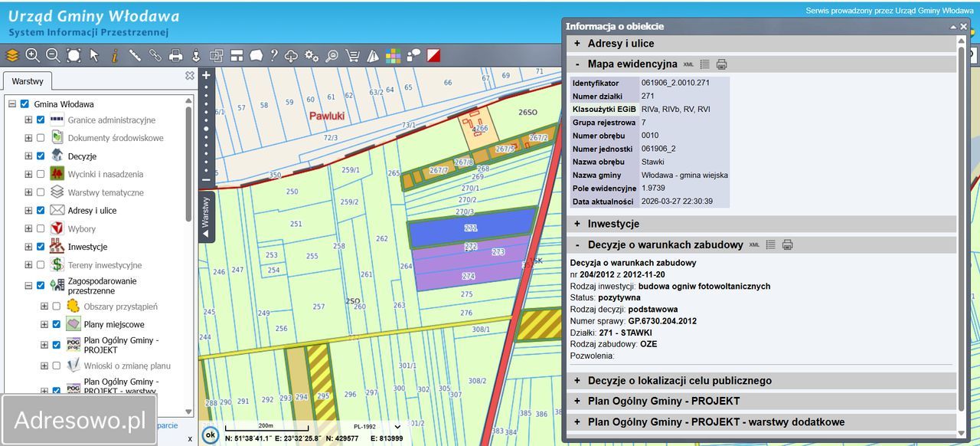
Task: Open the help question mark tool
Action: (273, 55)
